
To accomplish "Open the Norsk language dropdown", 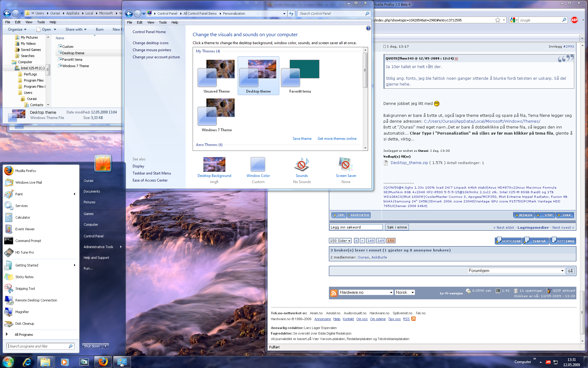I will (405, 293).
